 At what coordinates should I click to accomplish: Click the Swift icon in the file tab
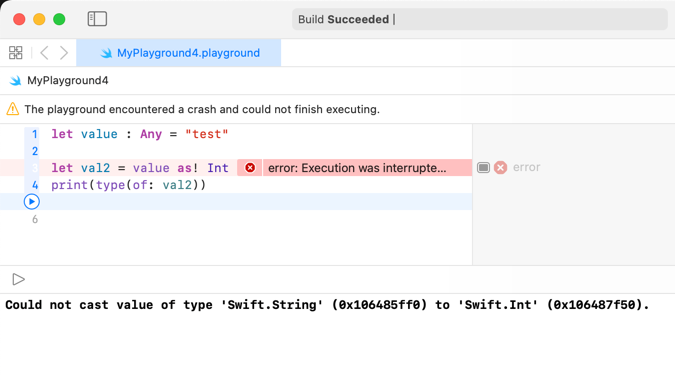[106, 53]
